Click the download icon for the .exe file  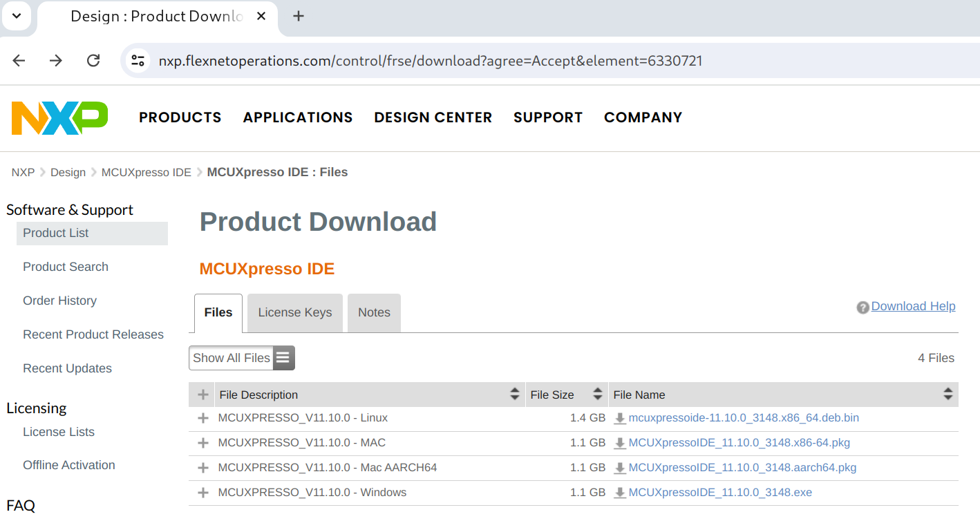tap(620, 493)
